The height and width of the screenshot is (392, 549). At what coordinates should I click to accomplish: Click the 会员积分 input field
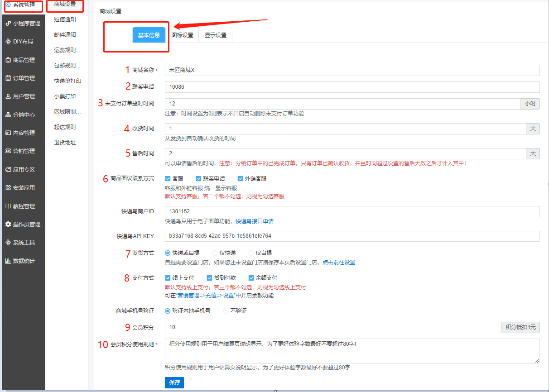[x=333, y=327]
